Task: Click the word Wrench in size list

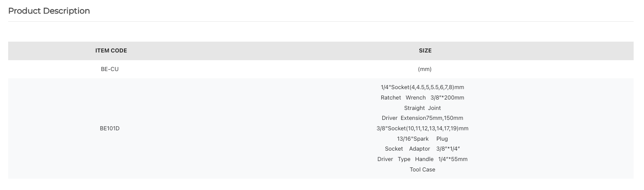Action: 416,98
